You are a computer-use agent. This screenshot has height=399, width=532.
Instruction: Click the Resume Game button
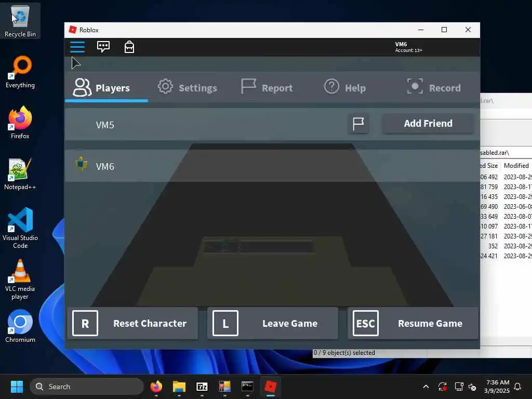pos(413,323)
